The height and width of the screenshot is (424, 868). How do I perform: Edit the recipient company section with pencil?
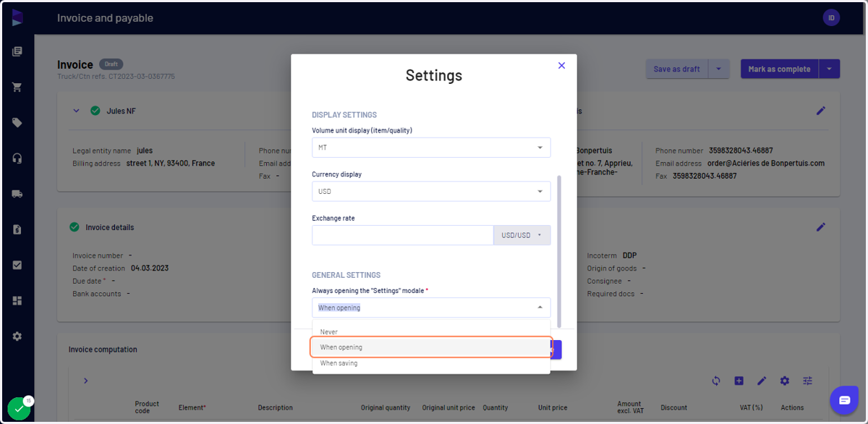tap(821, 111)
